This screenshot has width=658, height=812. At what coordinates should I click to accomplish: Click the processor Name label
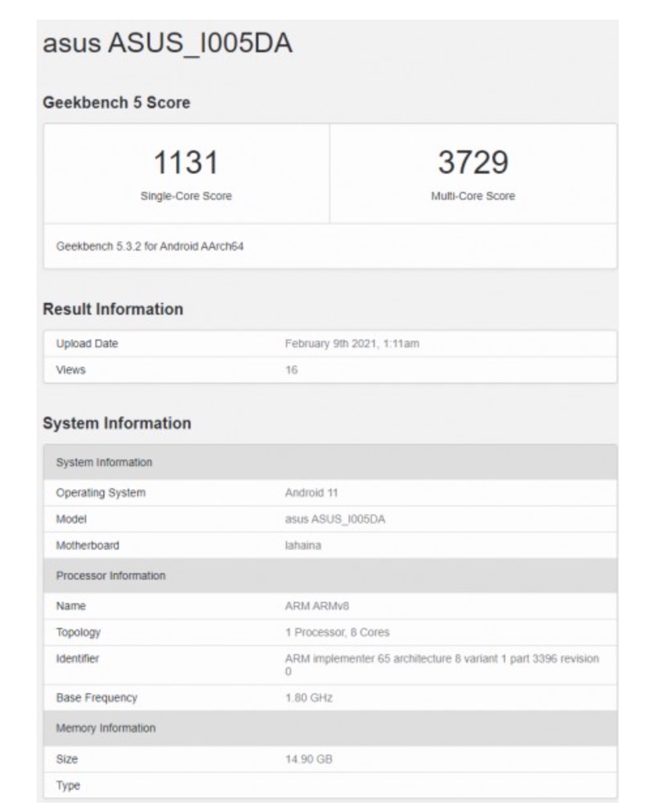70,606
